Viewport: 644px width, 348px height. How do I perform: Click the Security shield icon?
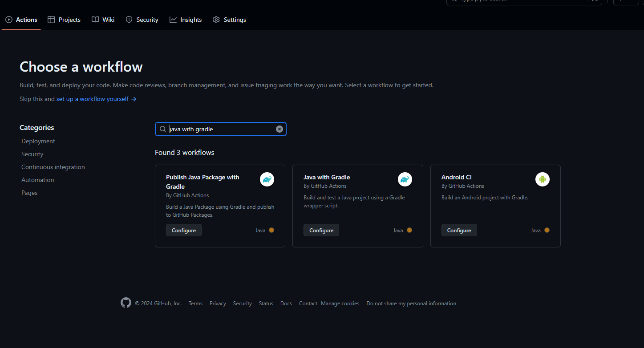(129, 20)
